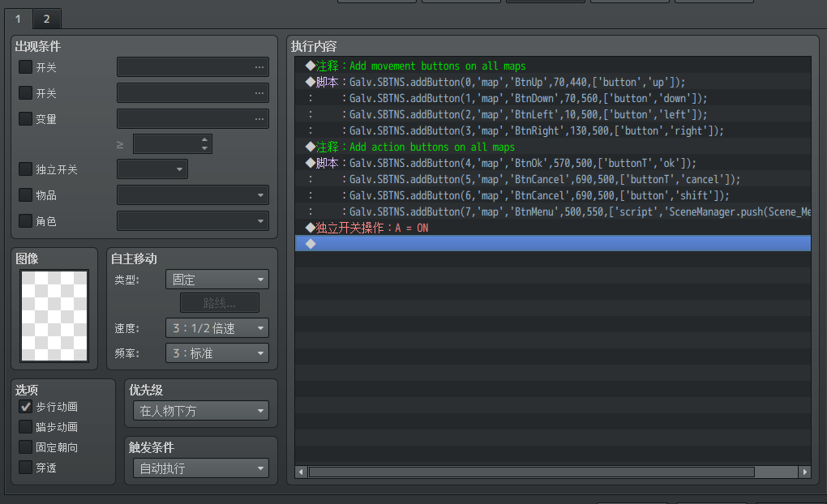The image size is (827, 504).
Task: Enable the 角色 condition checkbox
Action: (25, 220)
